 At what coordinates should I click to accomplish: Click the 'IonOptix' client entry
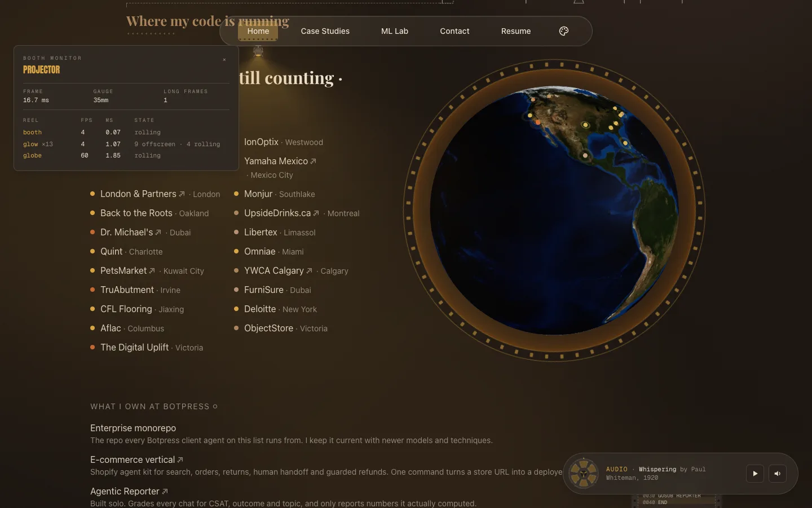tap(284, 142)
